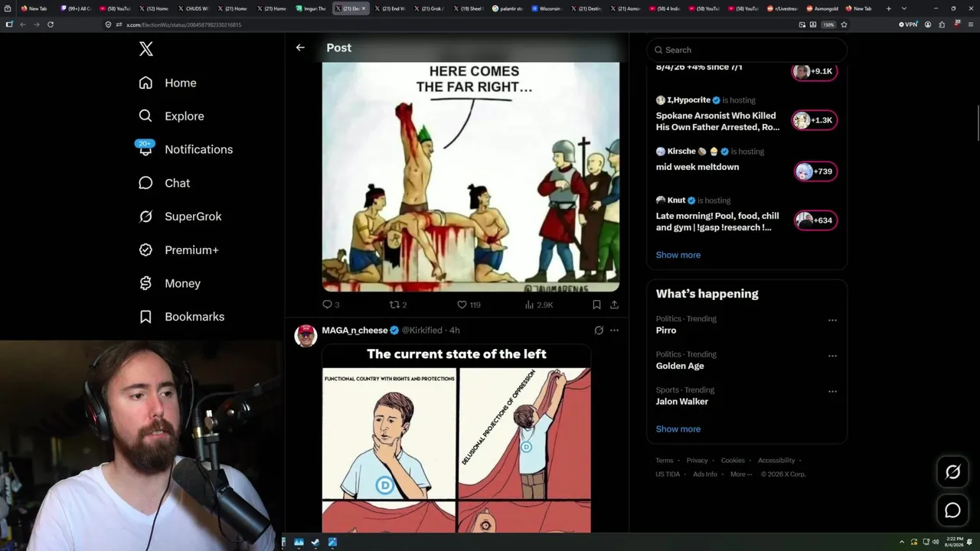The height and width of the screenshot is (551, 980).
Task: Open more options on MAGA_n_cheese post
Action: tap(614, 331)
